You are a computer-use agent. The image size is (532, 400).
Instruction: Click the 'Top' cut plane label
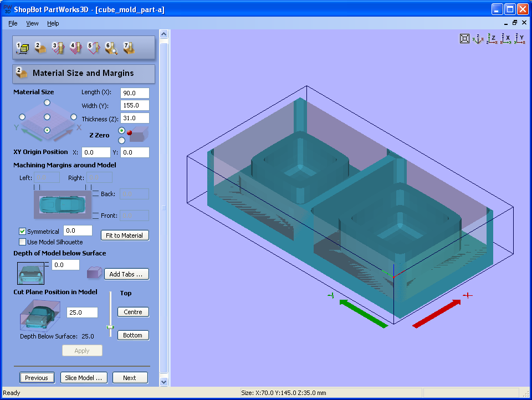(126, 293)
